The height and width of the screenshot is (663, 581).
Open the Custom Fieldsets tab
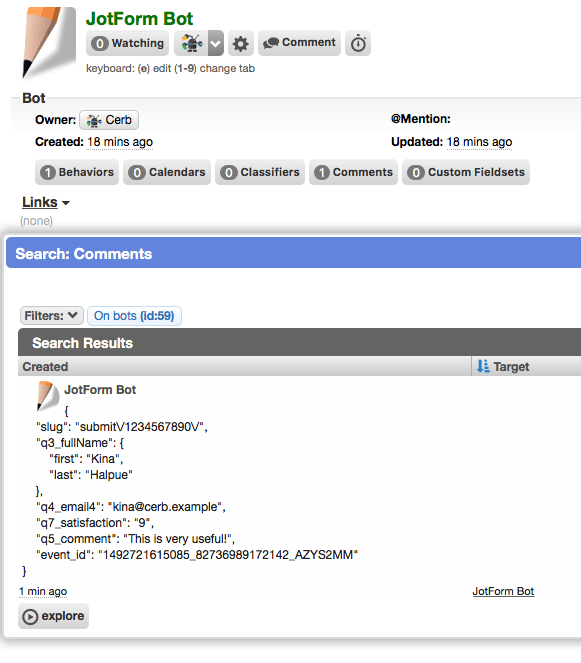pos(466,172)
